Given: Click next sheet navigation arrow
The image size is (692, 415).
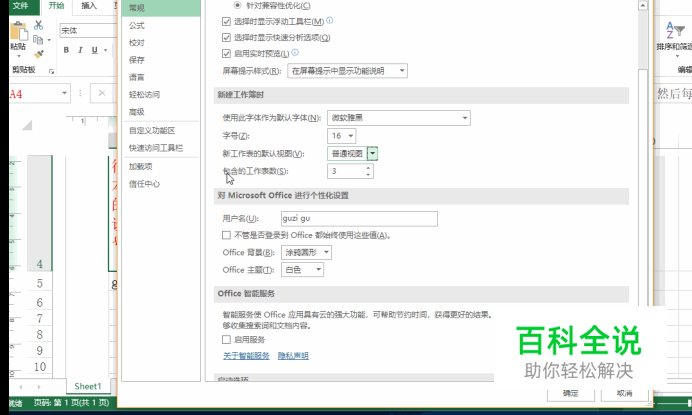Looking at the screenshot, I should pyautogui.click(x=39, y=387).
